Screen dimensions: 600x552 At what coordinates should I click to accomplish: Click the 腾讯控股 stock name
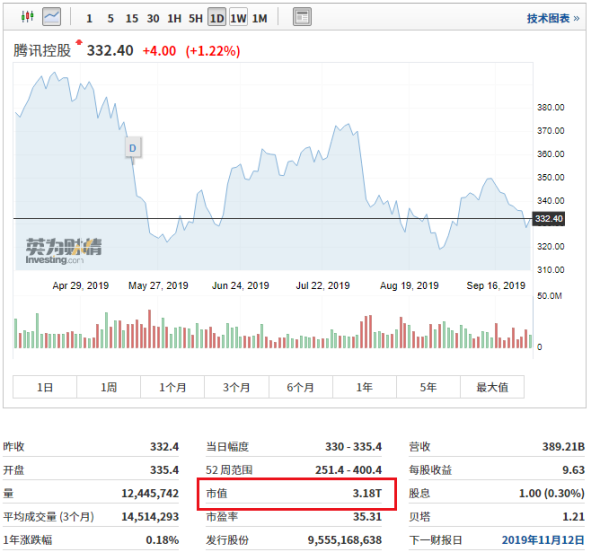coord(42,50)
